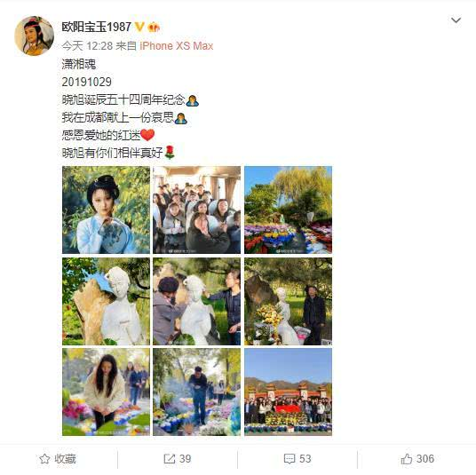Viewport: 476px width, 475px height.
Task: Open the group photo at the gate
Action: click(x=288, y=392)
